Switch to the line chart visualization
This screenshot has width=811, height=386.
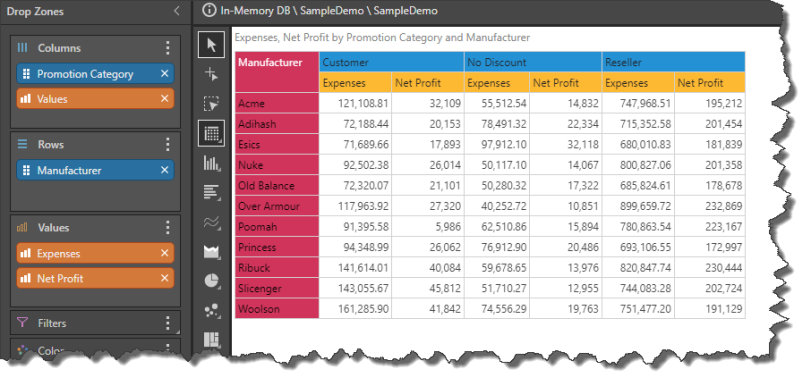(211, 222)
